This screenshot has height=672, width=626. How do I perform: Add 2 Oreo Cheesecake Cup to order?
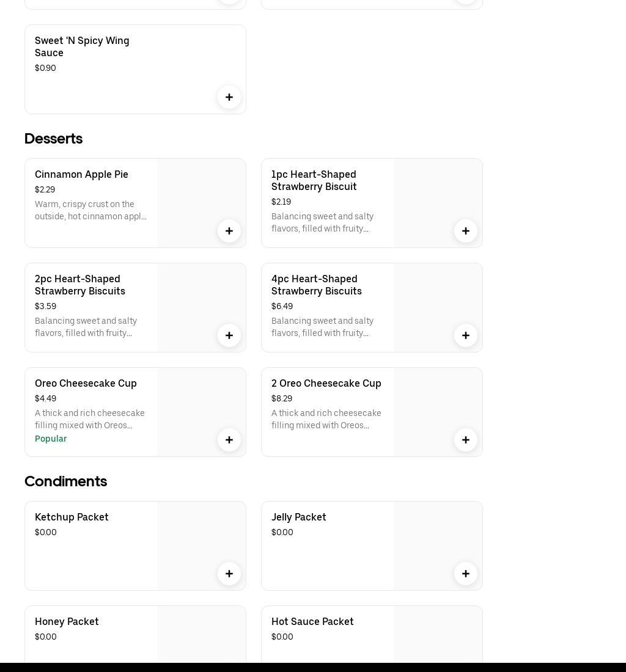coord(466,440)
